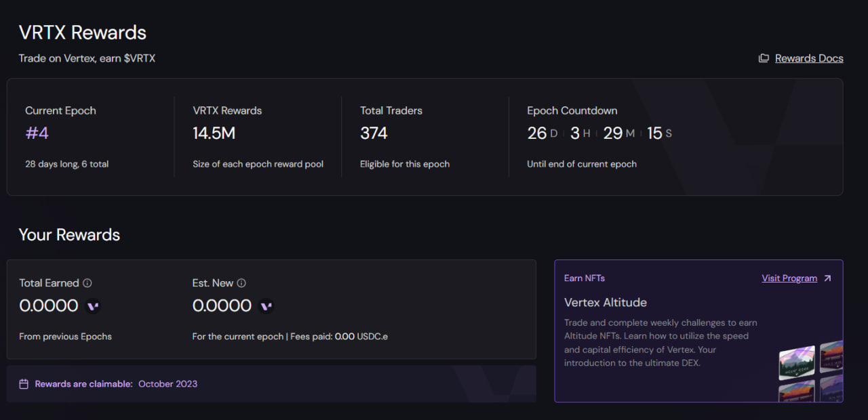Image resolution: width=868 pixels, height=420 pixels.
Task: Click the 26 days countdown value
Action: pos(537,133)
